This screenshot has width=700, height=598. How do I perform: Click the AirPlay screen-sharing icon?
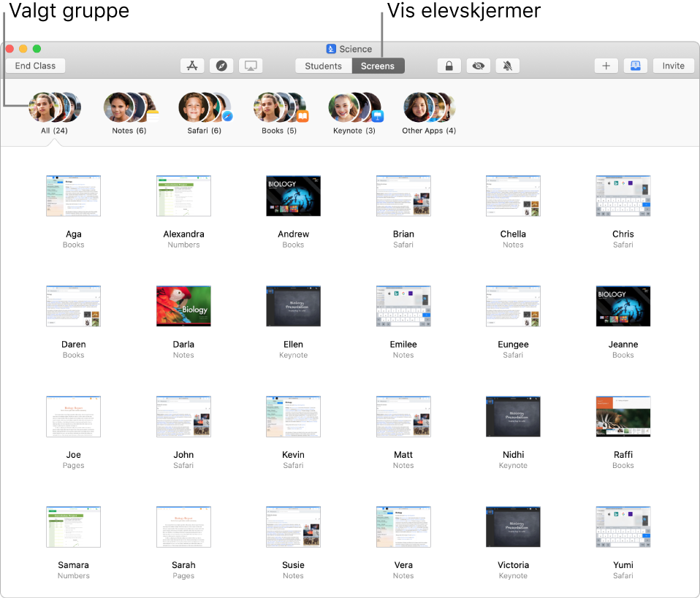tap(251, 66)
